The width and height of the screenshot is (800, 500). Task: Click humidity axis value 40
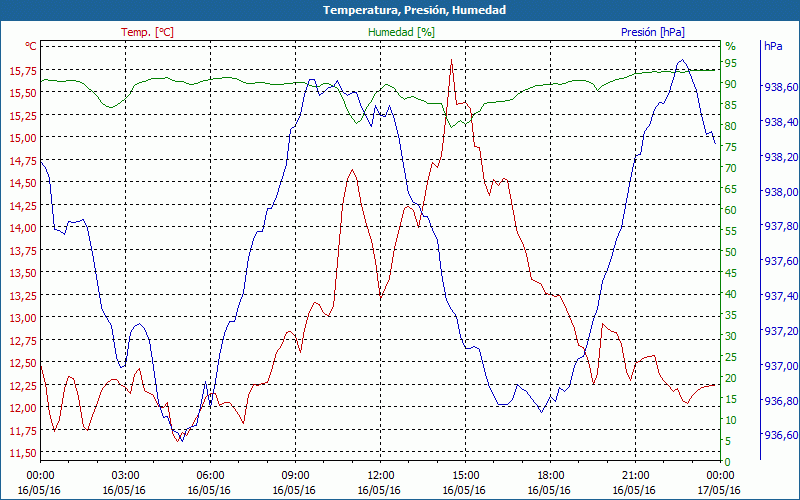731,293
